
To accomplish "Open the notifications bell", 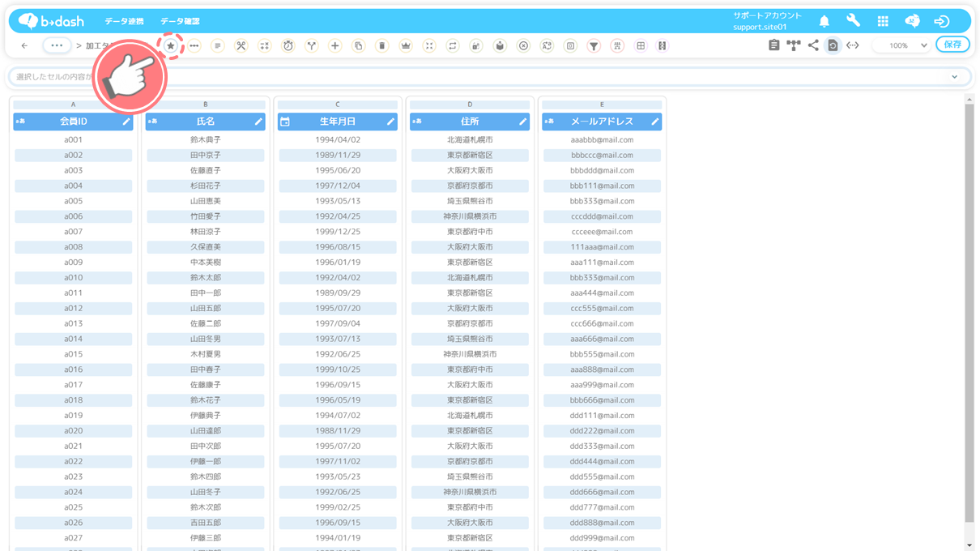I will [824, 22].
